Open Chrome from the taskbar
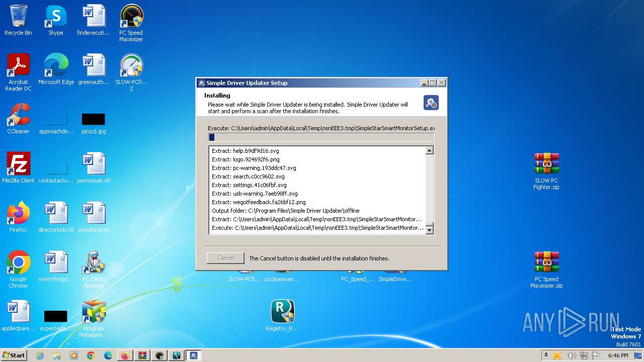This screenshot has width=644, height=362. [x=91, y=355]
